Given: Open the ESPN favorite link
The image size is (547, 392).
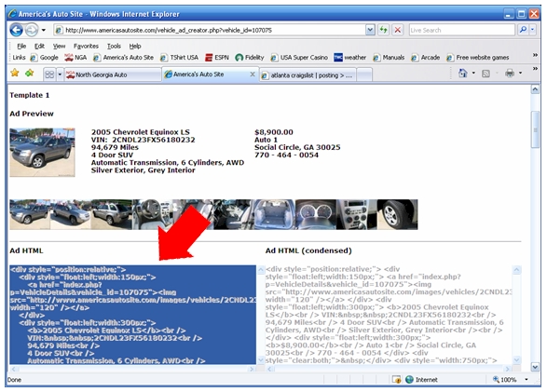Looking at the screenshot, I should pyautogui.click(x=217, y=58).
